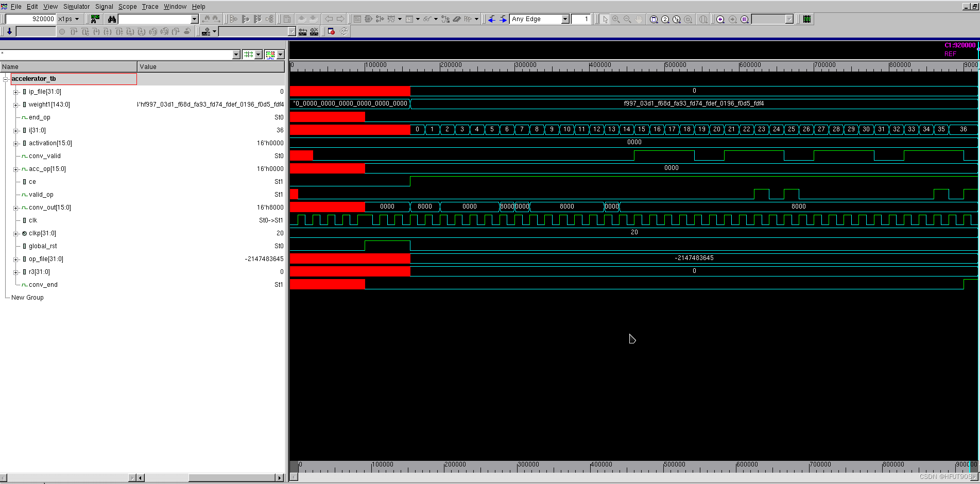This screenshot has width=980, height=484.
Task: Open the Window menu
Action: click(175, 7)
